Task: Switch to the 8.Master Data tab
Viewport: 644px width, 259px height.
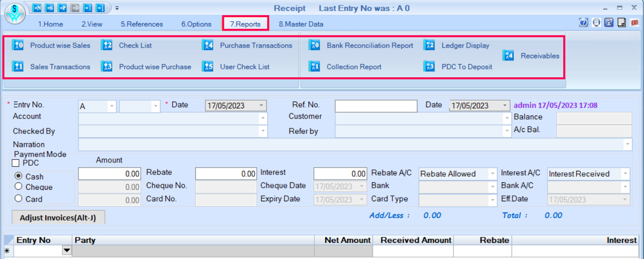Action: (x=301, y=24)
